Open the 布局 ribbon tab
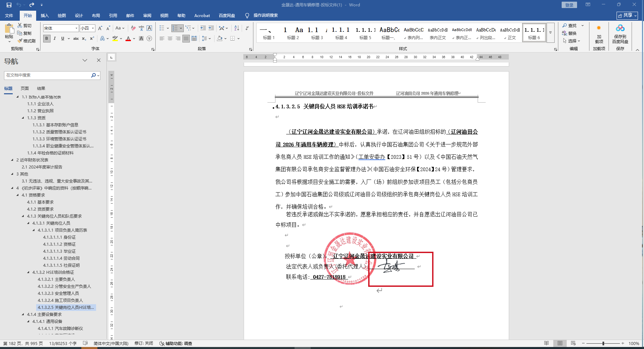 click(96, 15)
